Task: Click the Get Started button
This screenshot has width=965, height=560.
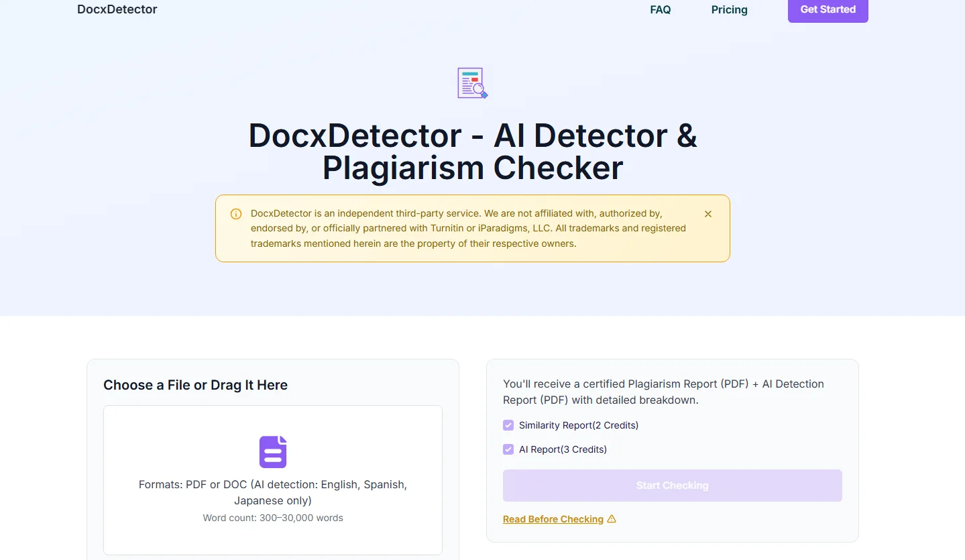Action: [828, 10]
